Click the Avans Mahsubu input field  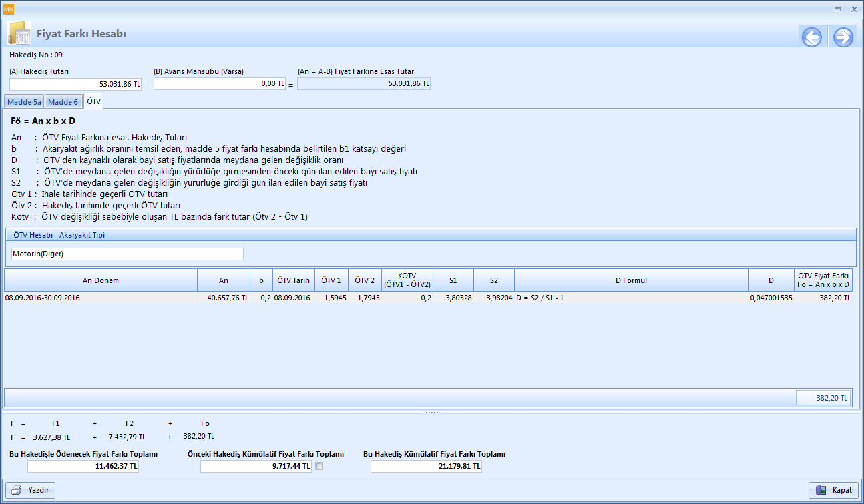220,85
